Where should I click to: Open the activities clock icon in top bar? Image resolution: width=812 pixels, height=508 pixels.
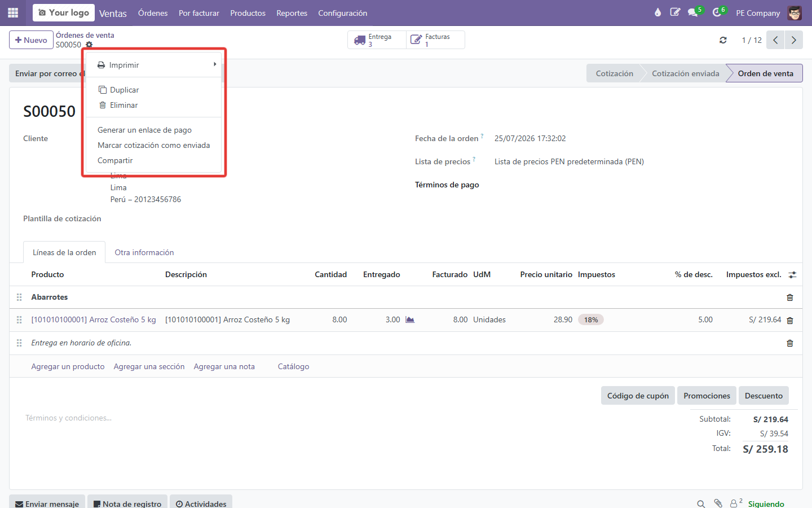point(717,12)
